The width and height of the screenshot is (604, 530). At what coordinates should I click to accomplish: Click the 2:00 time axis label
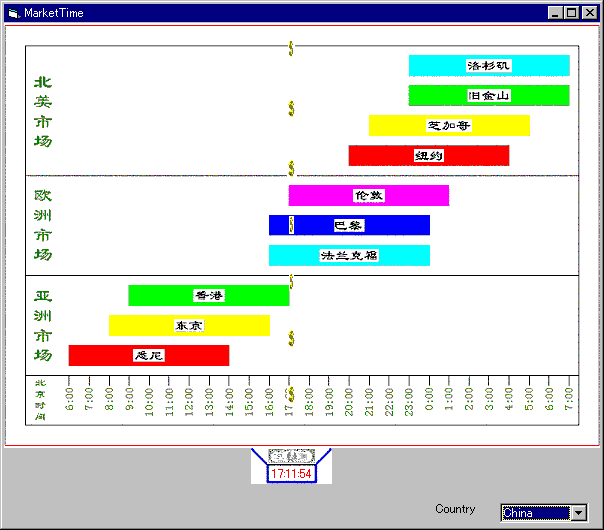click(x=469, y=399)
